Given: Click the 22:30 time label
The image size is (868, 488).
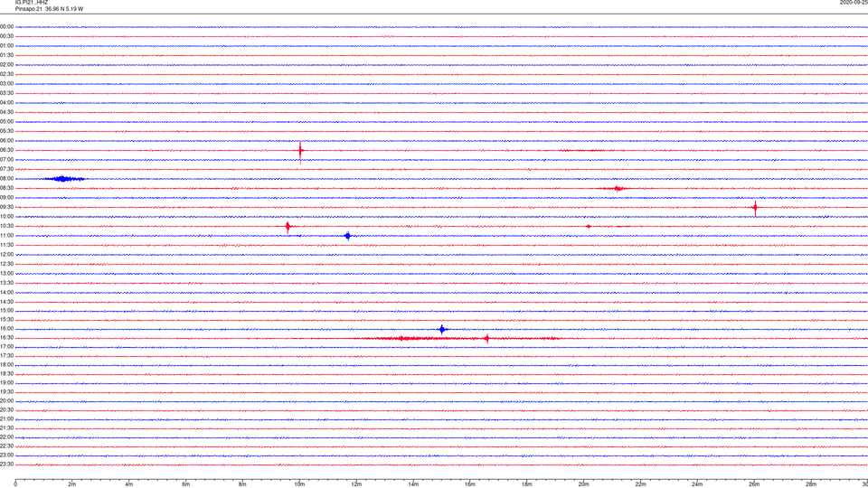Looking at the screenshot, I should pos(6,446).
